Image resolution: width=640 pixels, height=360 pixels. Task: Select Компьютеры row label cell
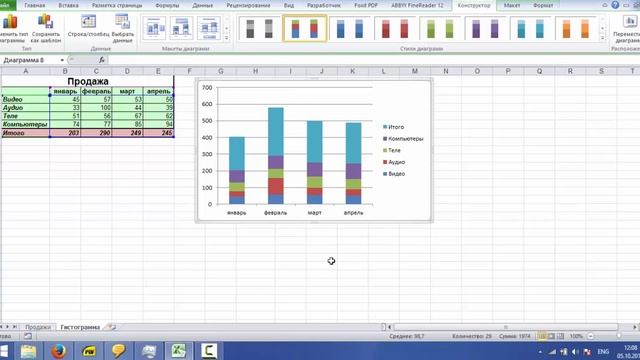[25, 124]
